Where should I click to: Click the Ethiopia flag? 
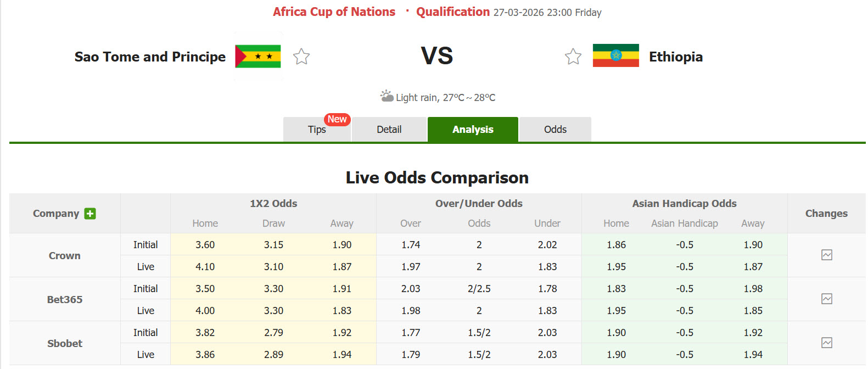coord(615,55)
